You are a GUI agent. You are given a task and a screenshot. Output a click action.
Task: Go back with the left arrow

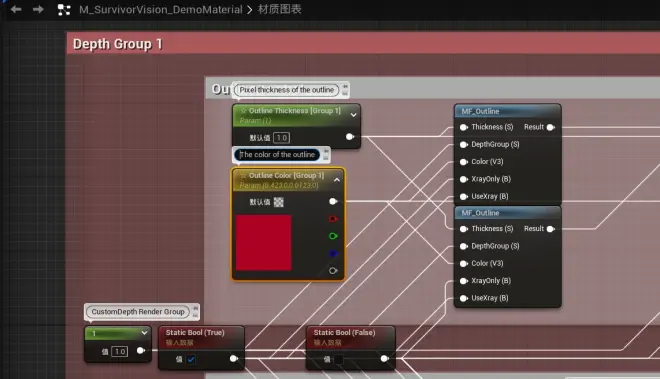[16, 9]
